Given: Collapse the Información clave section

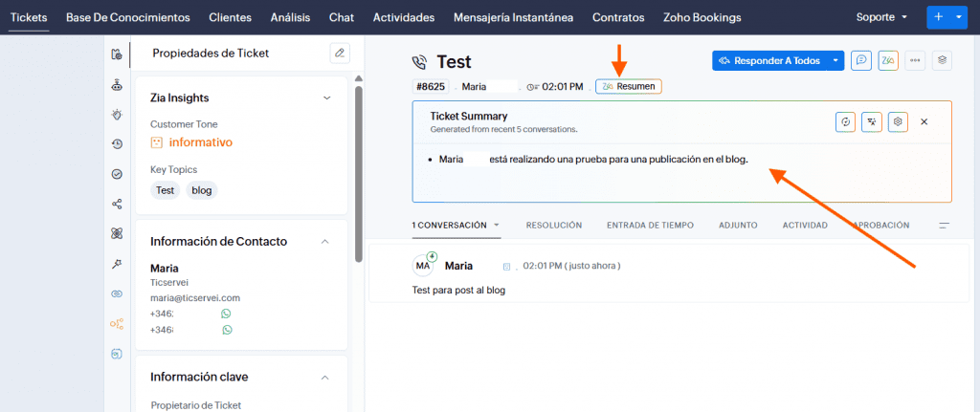Looking at the screenshot, I should [326, 377].
